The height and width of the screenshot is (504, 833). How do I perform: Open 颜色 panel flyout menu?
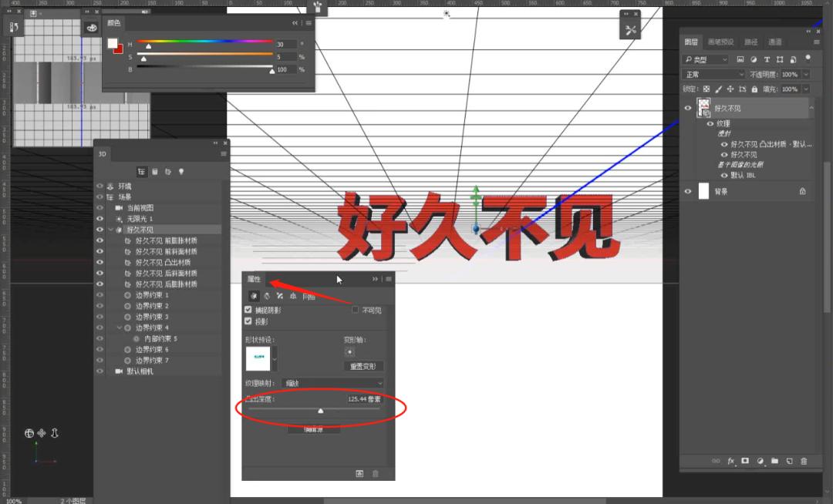(309, 23)
